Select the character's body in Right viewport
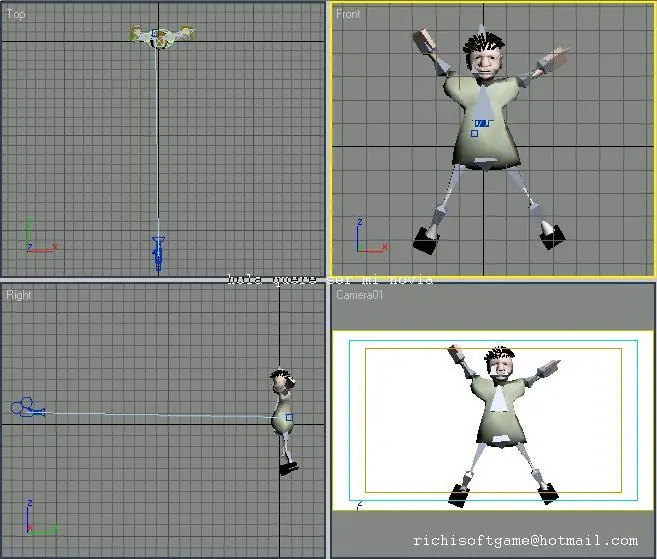 point(283,415)
